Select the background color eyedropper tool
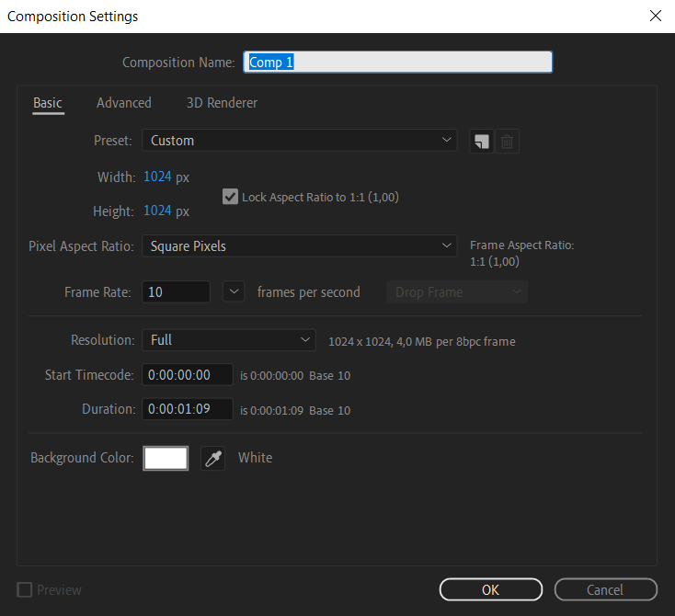 tap(212, 458)
